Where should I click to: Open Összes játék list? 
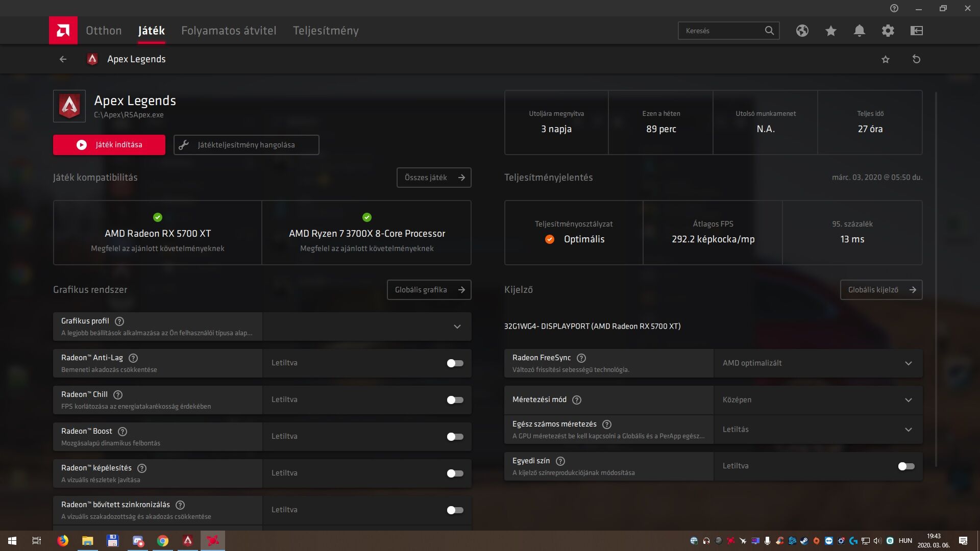[434, 178]
